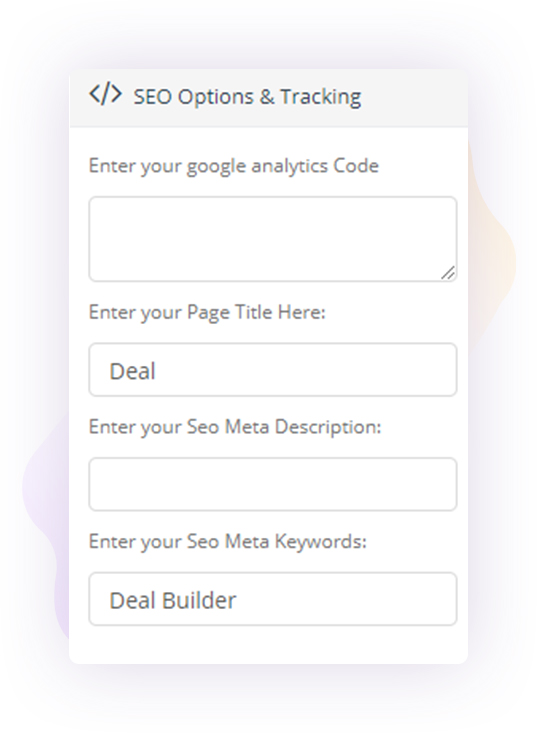The height and width of the screenshot is (733, 537).
Task: Select the SEO Options & Tracking heading
Action: 247,97
